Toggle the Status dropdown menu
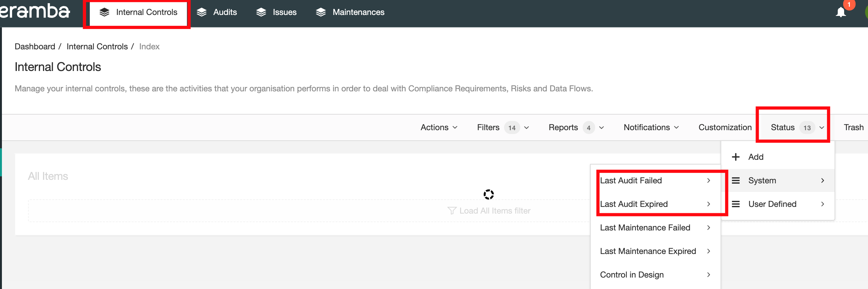The height and width of the screenshot is (289, 868). click(x=797, y=127)
